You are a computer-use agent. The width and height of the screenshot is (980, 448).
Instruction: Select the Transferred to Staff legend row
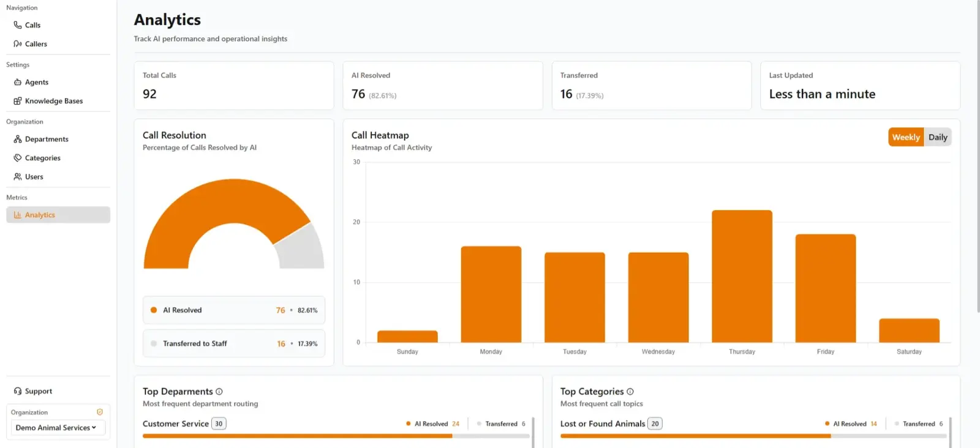click(234, 344)
